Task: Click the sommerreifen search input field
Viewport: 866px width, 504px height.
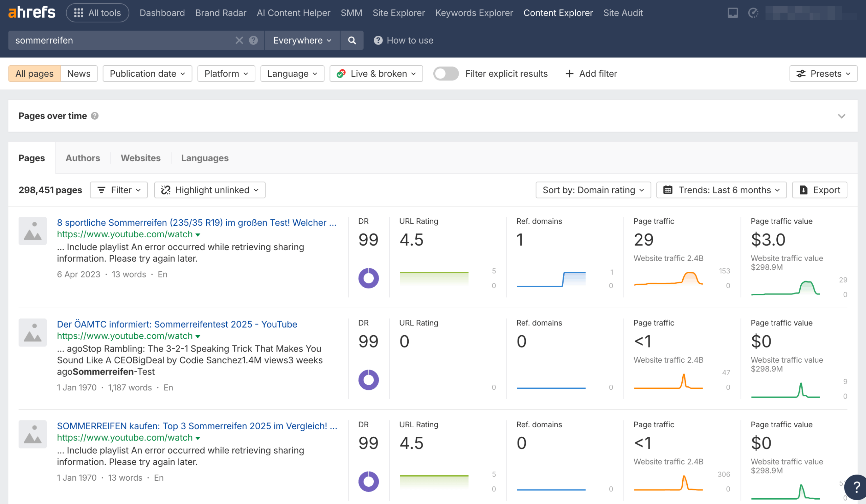Action: click(x=122, y=41)
